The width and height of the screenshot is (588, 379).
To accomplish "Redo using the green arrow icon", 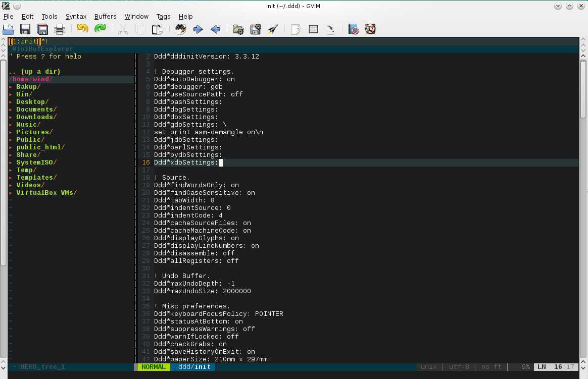I will point(100,29).
